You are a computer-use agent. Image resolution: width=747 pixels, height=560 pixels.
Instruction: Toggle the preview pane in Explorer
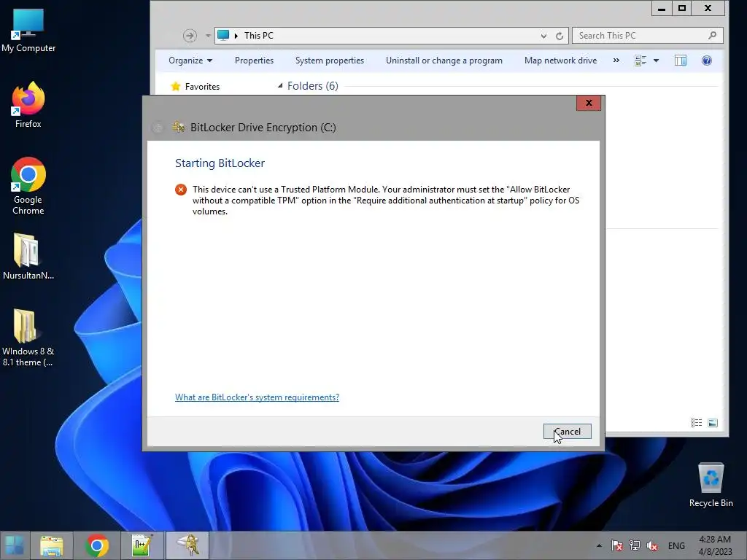681,61
